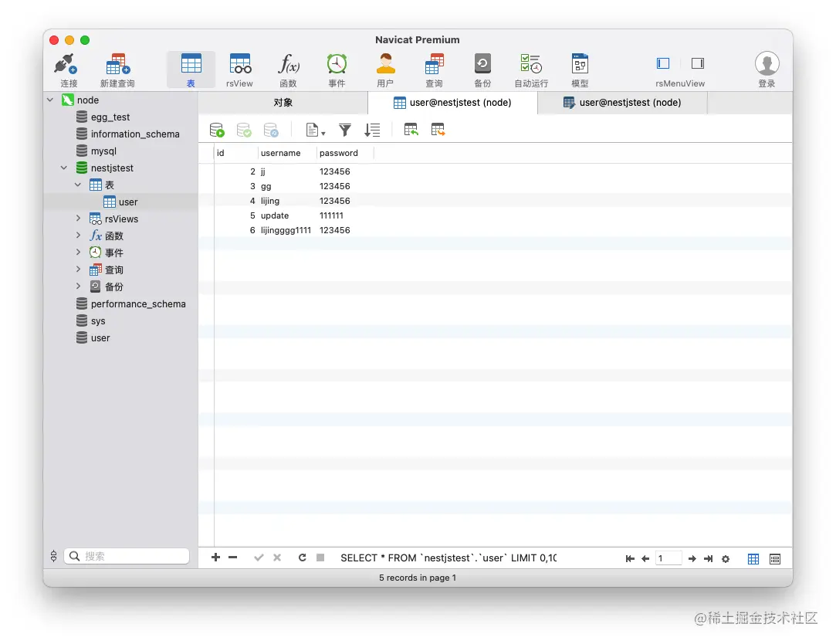Expand the 备份 backups group

click(79, 286)
